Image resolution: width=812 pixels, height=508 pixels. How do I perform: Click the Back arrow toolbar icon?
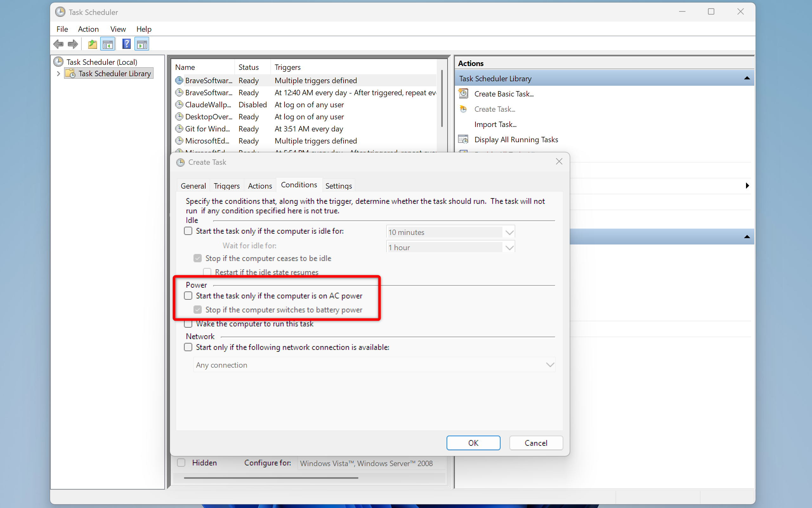click(58, 44)
